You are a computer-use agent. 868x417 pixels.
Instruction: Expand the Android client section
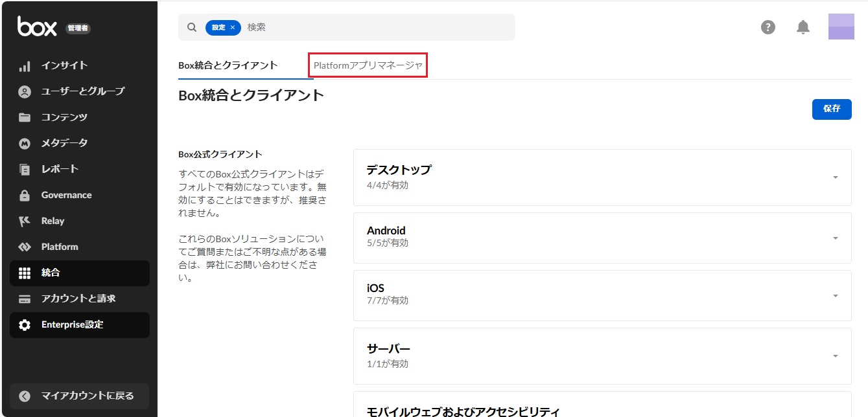[835, 238]
